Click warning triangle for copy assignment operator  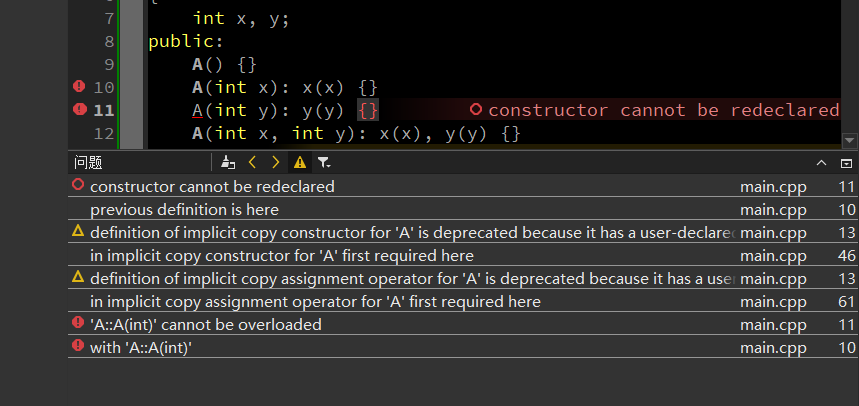click(78, 277)
